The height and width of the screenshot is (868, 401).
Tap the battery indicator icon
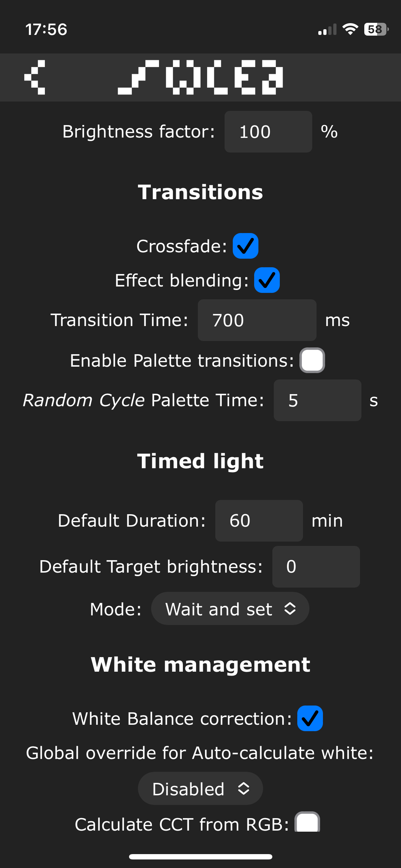click(376, 29)
